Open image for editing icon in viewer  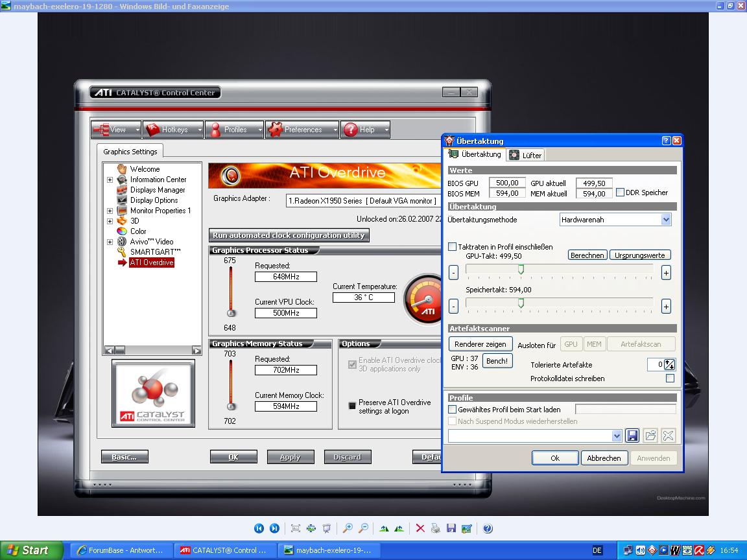click(467, 528)
